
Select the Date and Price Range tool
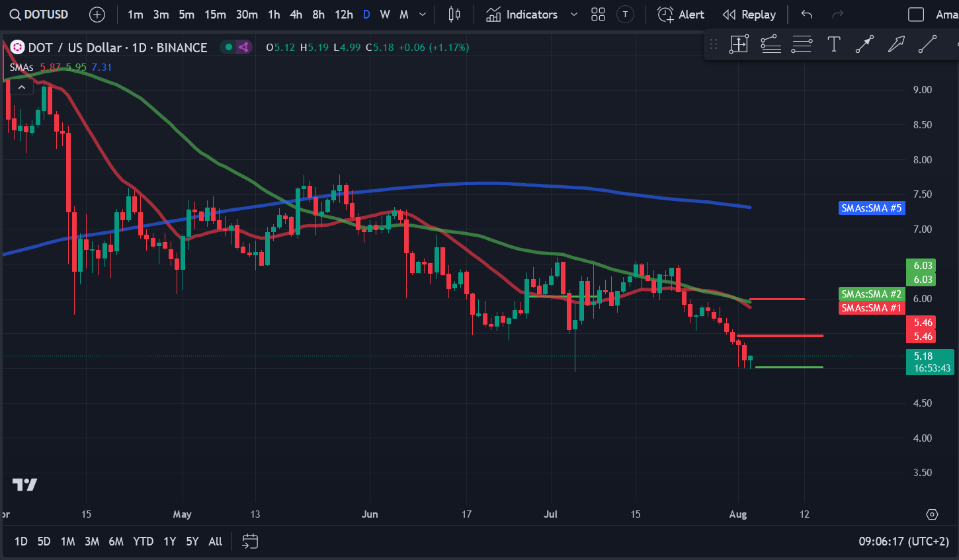739,44
